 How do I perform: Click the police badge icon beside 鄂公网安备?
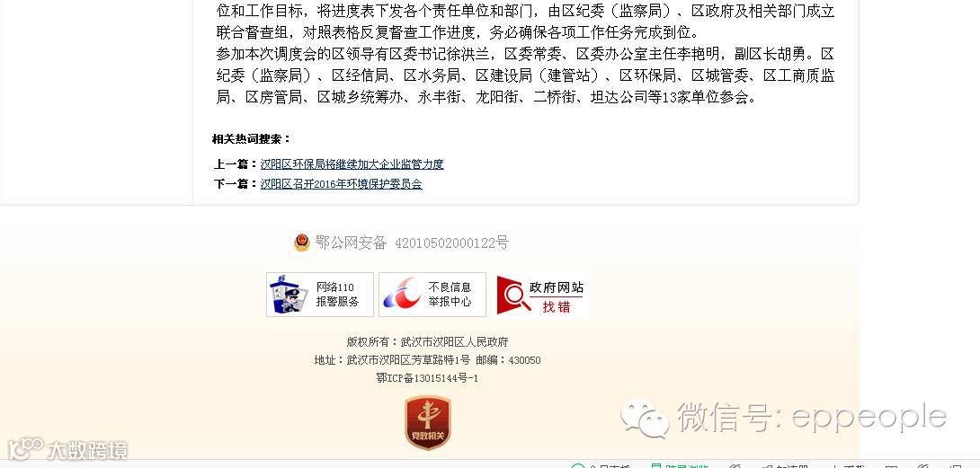[x=302, y=243]
